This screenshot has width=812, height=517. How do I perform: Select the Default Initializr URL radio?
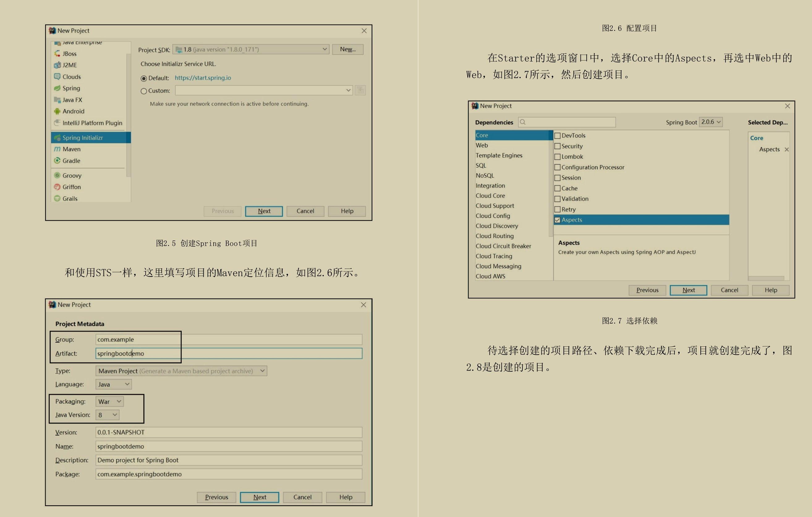144,78
